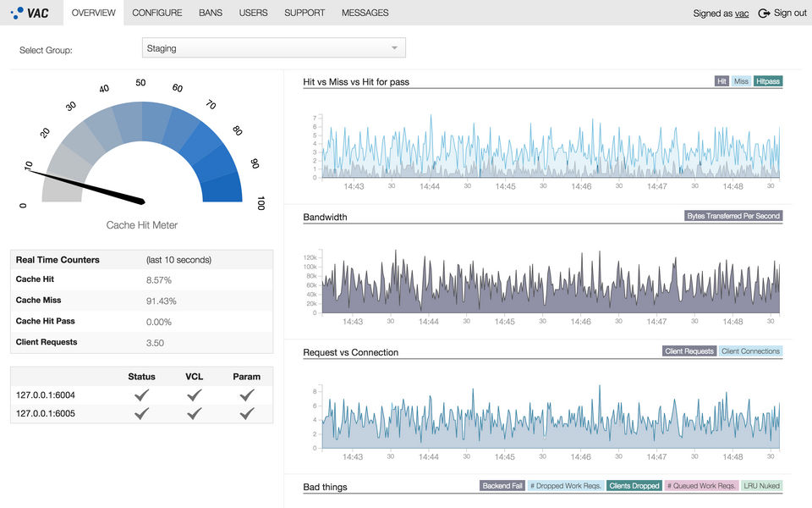Click the Bad things section title
The image size is (812, 508).
coord(325,487)
